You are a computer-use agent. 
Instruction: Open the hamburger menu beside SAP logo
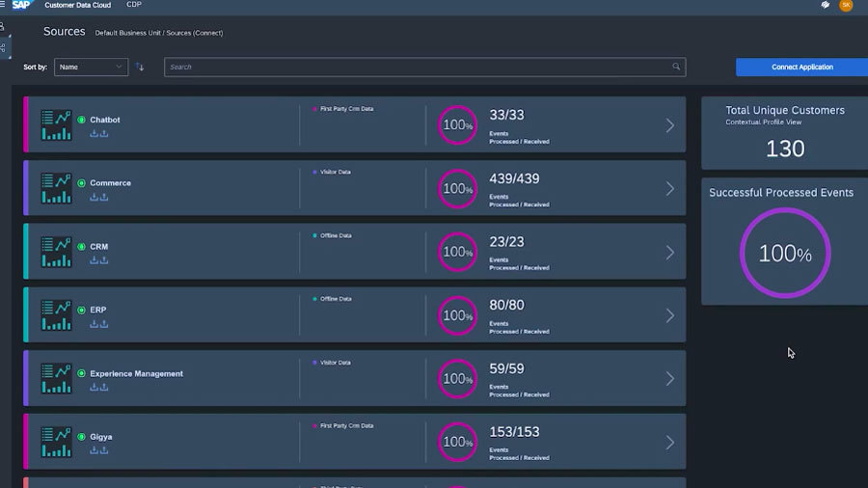pos(3,5)
